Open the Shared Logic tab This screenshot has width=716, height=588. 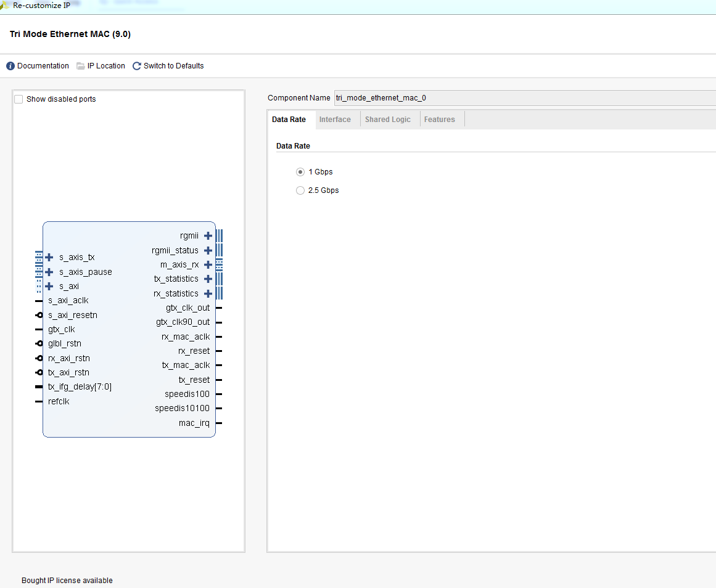click(x=388, y=120)
